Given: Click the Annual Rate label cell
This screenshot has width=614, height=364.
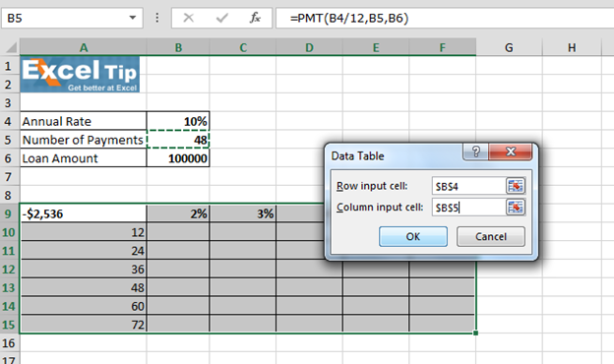Looking at the screenshot, I should click(x=84, y=121).
